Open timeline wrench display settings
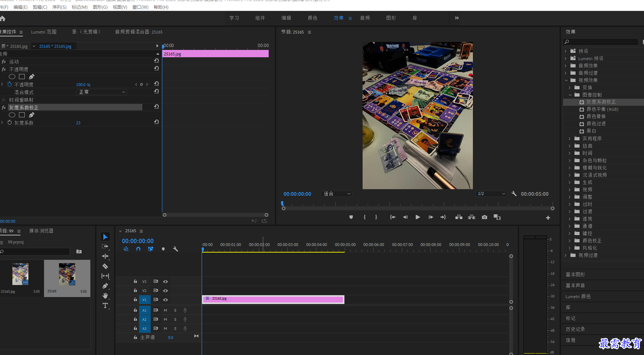This screenshot has width=644, height=355. 175,249
